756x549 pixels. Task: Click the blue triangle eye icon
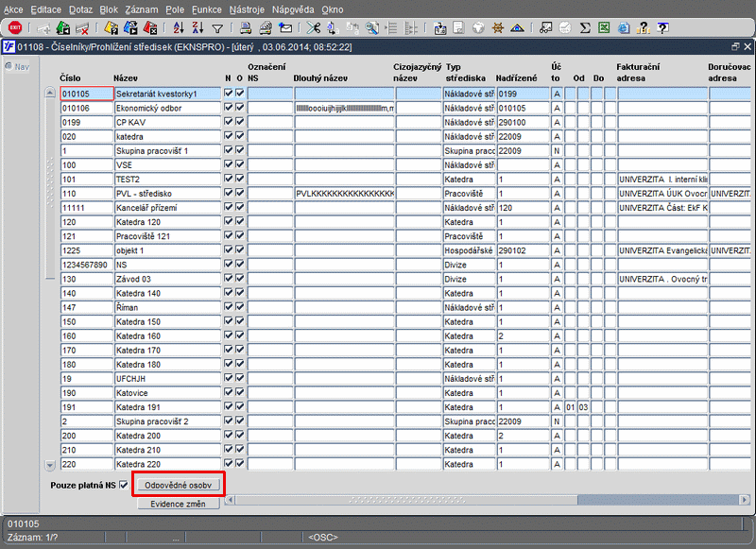[517, 28]
